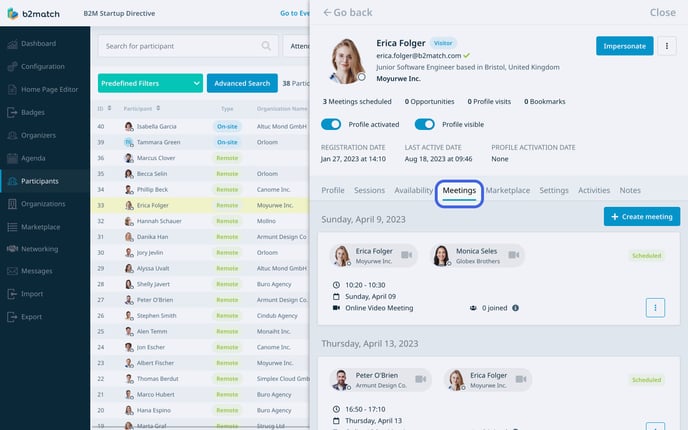Click the Networking sidebar icon
Image resolution: width=688 pixels, height=430 pixels.
pyautogui.click(x=11, y=249)
